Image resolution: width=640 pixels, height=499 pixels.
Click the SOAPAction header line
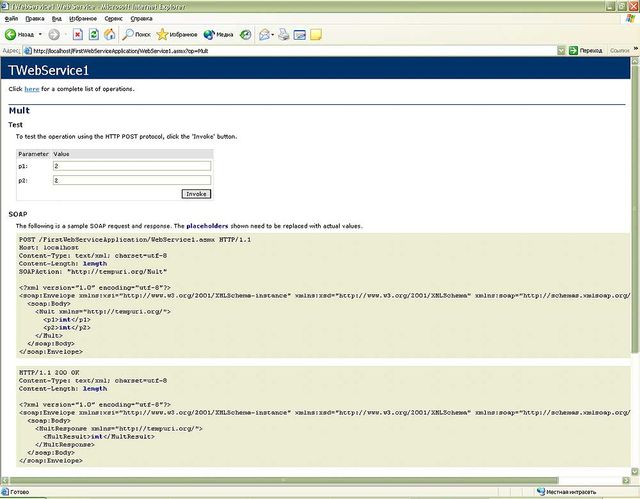click(93, 272)
